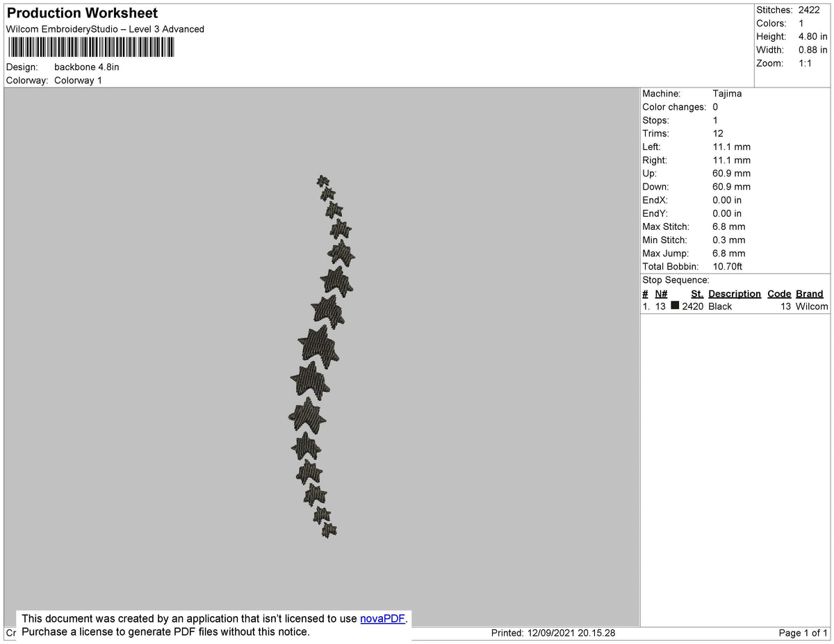Viewport: 834px width, 644px height.
Task: Select the black color chip in Stop Sequence row
Action: tap(675, 306)
